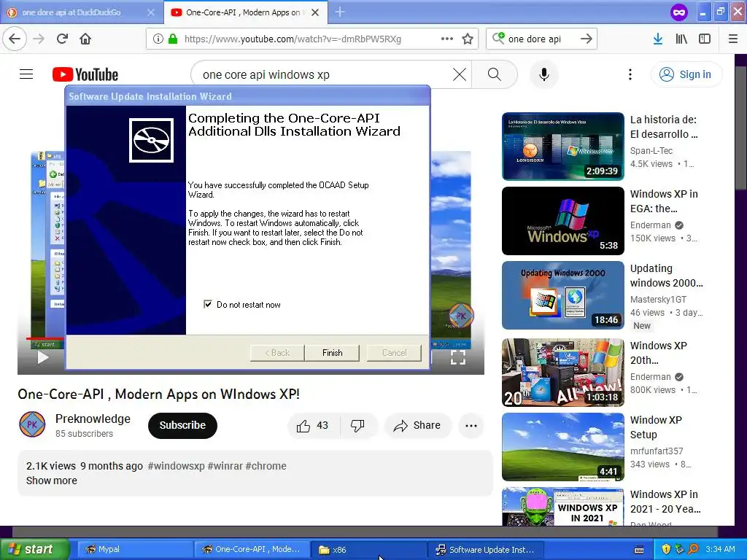Click the One-Core-API video title text

pyautogui.click(x=158, y=394)
